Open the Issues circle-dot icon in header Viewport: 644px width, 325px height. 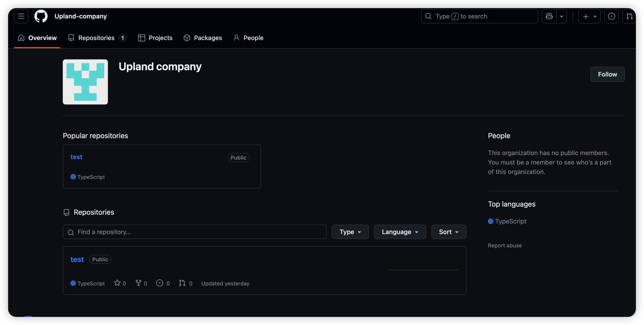coord(611,16)
